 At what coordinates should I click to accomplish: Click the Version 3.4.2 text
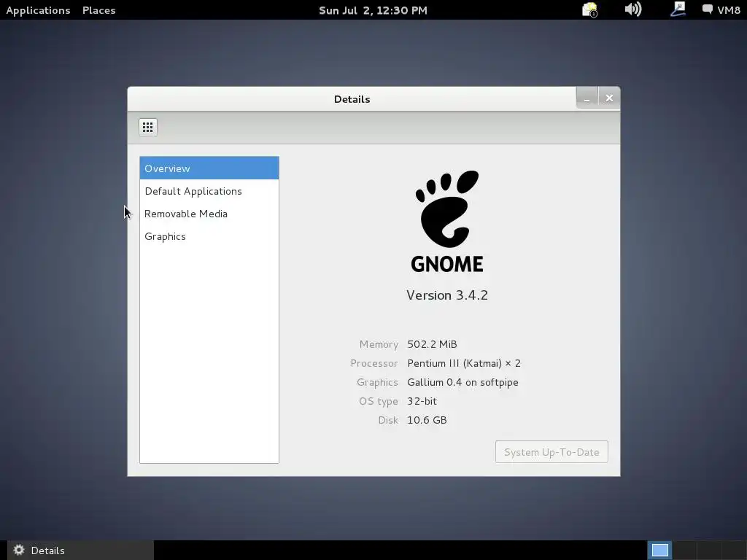pos(447,295)
